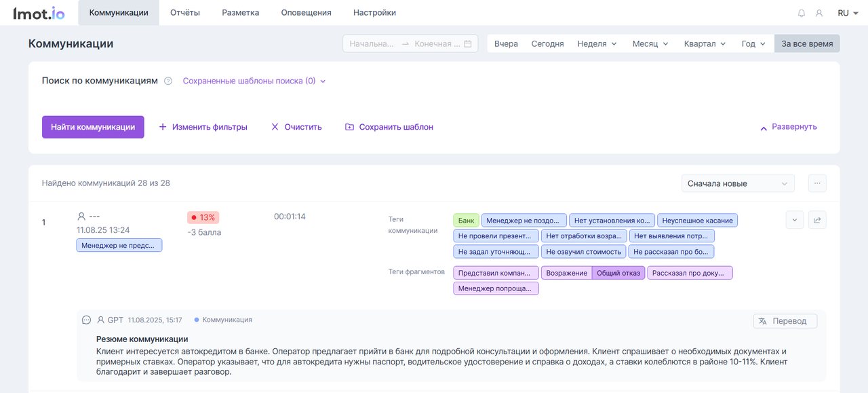Switch to the Коммуникации tab
The height and width of the screenshot is (393, 868).
[x=119, y=13]
